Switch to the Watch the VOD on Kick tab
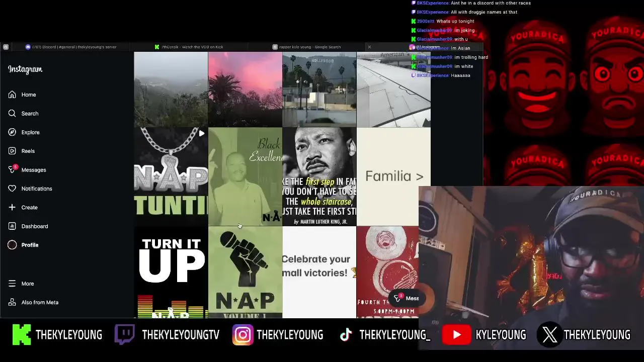 (192, 47)
